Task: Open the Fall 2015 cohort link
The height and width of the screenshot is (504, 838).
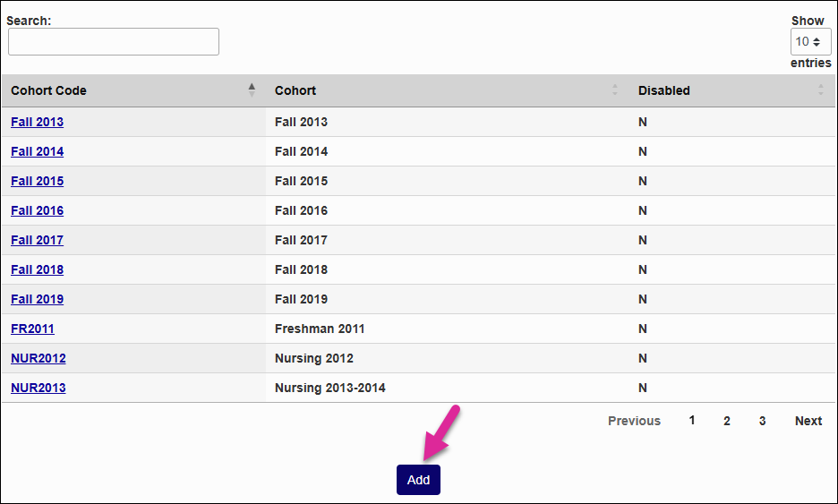Action: point(37,181)
